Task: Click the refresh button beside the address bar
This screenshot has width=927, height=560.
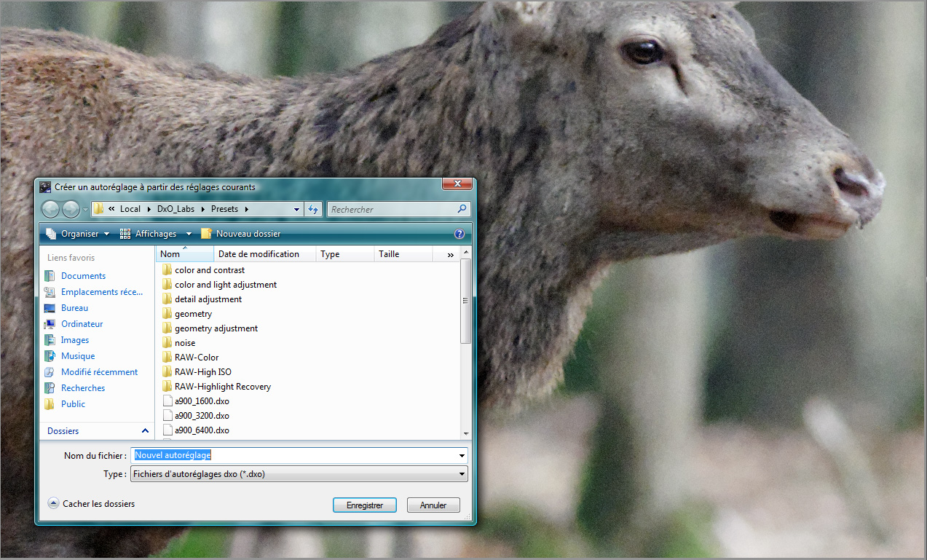Action: [x=313, y=209]
